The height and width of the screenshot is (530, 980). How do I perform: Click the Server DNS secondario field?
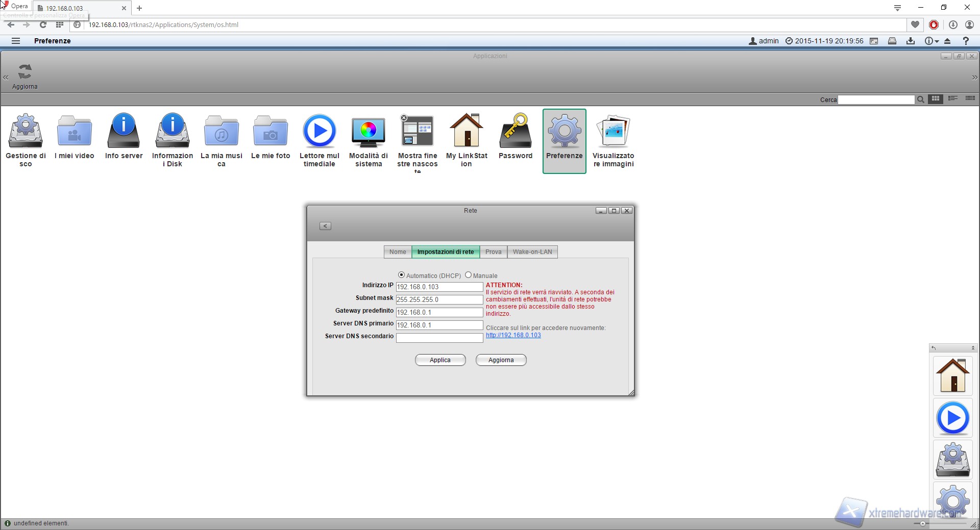[x=439, y=338]
